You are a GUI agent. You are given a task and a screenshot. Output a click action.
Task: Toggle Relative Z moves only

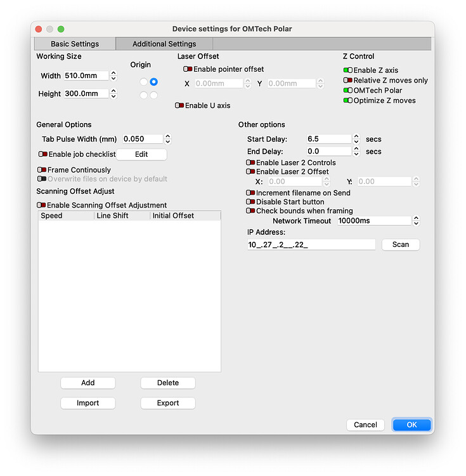[x=348, y=81]
